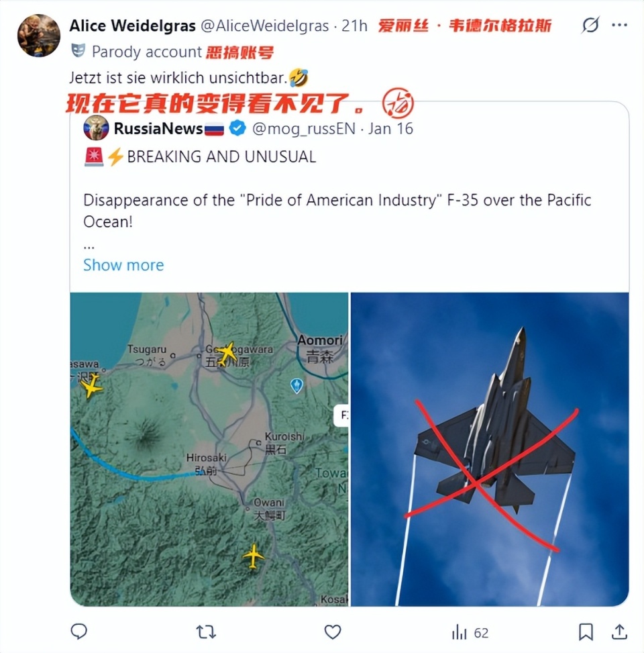Click the blue verified badge of RussiaNews
Image resolution: width=644 pixels, height=653 pixels.
tap(237, 128)
